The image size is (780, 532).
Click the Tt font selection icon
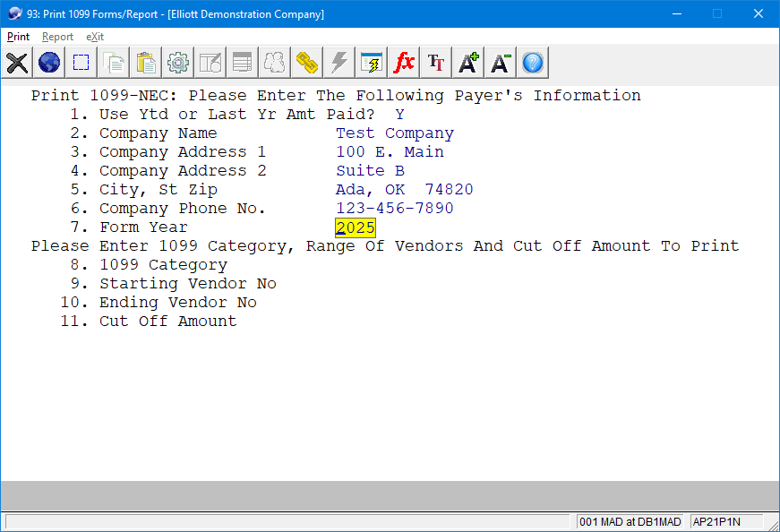coord(436,63)
